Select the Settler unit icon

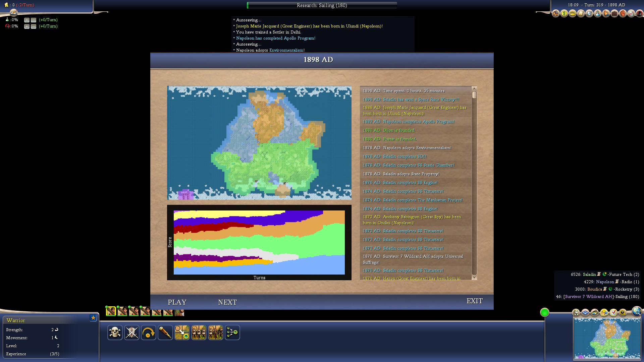coord(179,312)
